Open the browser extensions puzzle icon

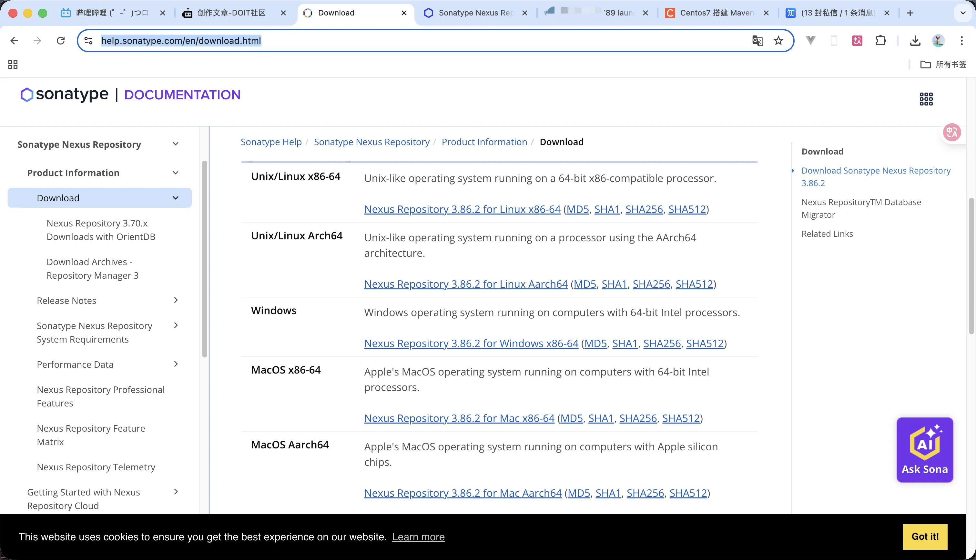[x=880, y=40]
